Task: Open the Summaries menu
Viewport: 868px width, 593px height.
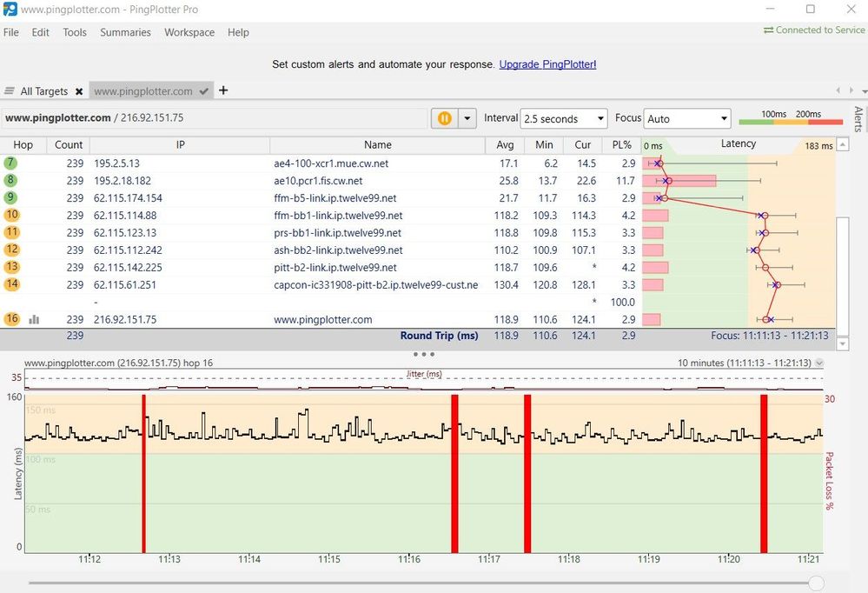Action: [x=125, y=32]
